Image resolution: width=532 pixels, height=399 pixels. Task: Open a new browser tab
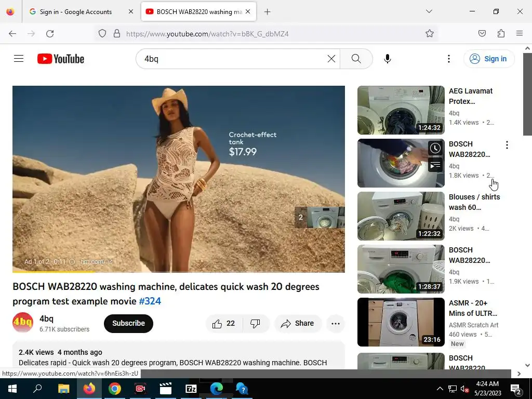coord(268,12)
